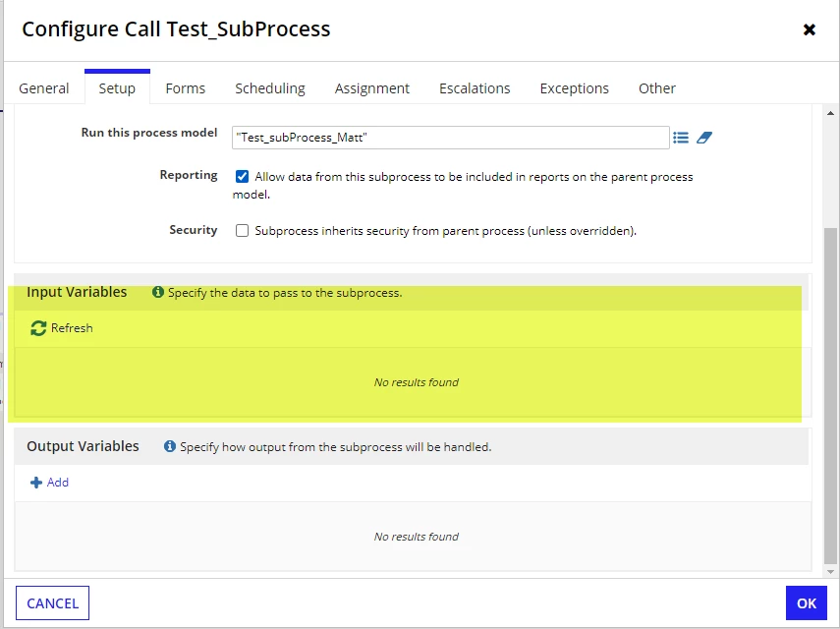This screenshot has width=840, height=629.
Task: Open the Exceptions tab
Action: [575, 88]
